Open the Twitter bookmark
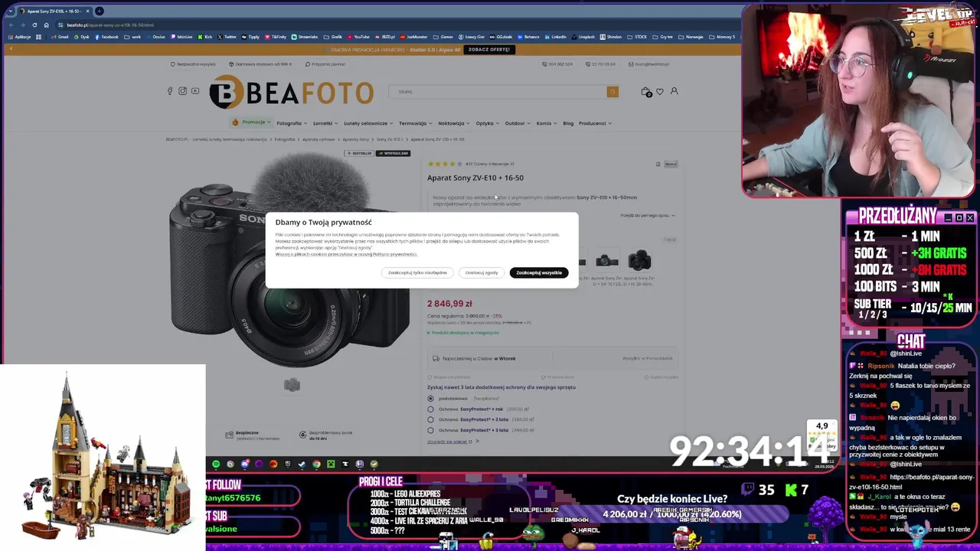The width and height of the screenshot is (980, 551). point(227,37)
